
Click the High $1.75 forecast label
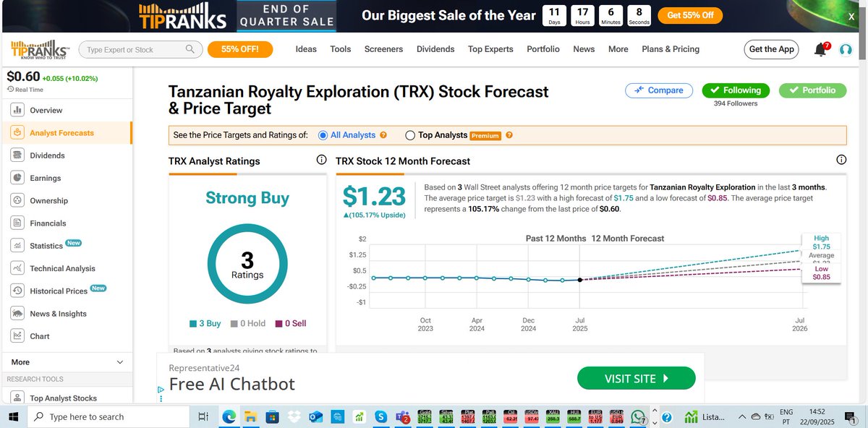[821, 242]
